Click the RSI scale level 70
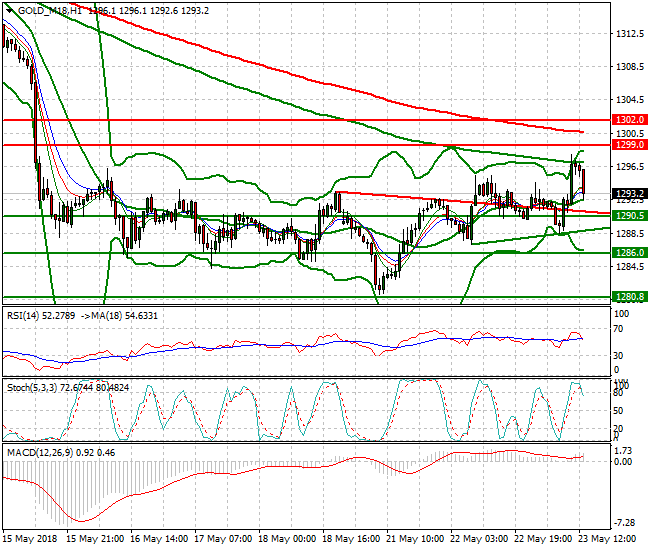The image size is (650, 550). [x=618, y=329]
